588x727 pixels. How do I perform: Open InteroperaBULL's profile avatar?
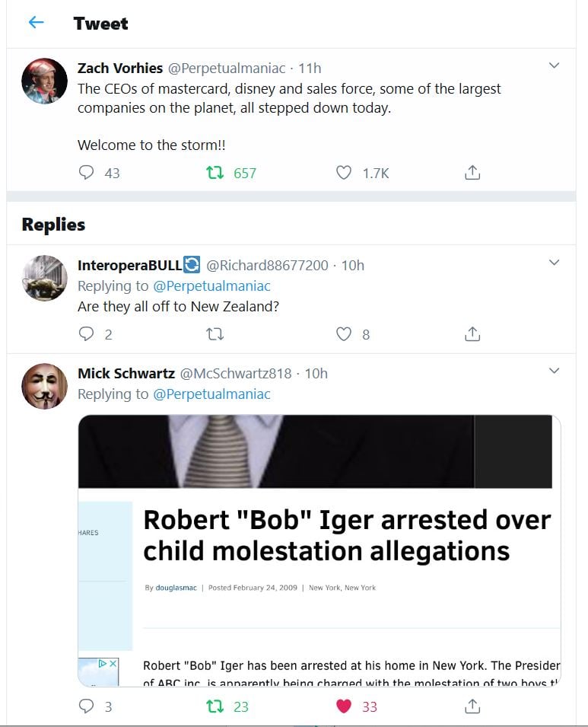coord(45,278)
